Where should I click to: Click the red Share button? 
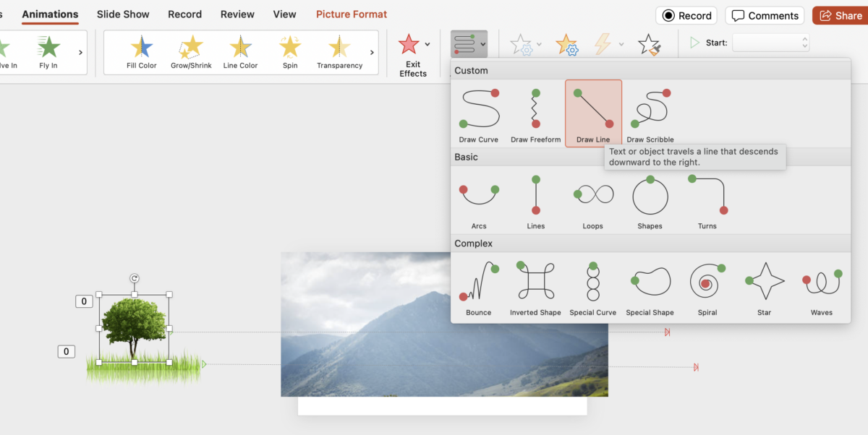841,15
